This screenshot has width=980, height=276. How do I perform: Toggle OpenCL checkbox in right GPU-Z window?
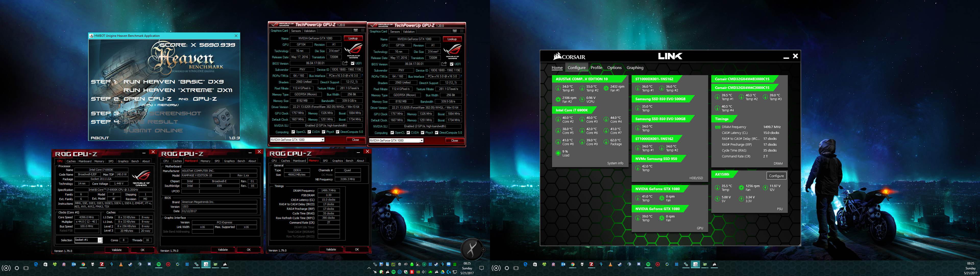392,133
